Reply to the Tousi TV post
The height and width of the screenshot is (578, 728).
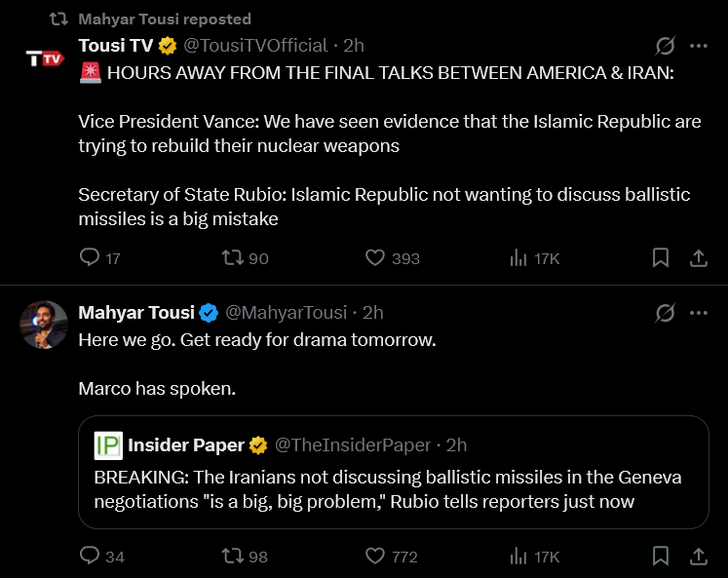pyautogui.click(x=90, y=258)
